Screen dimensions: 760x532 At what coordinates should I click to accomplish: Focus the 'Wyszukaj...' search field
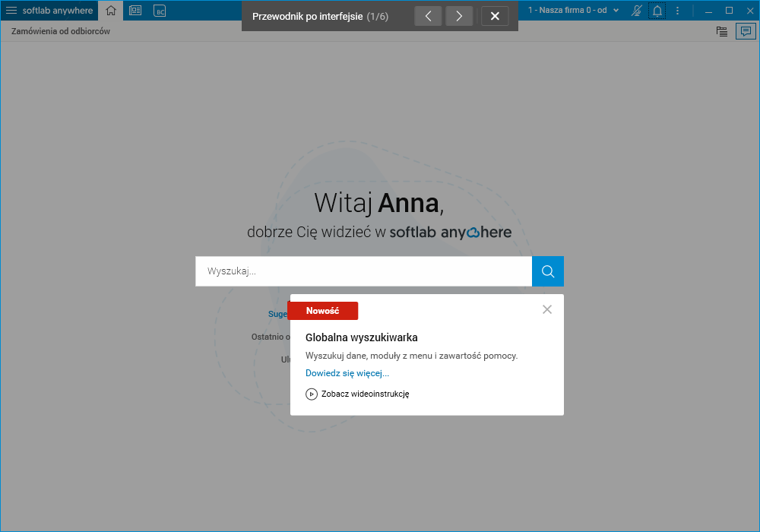[x=363, y=271]
